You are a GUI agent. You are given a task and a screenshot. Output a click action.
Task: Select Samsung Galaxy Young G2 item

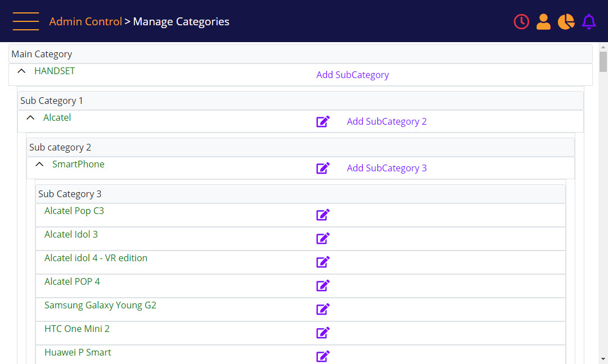[100, 306]
